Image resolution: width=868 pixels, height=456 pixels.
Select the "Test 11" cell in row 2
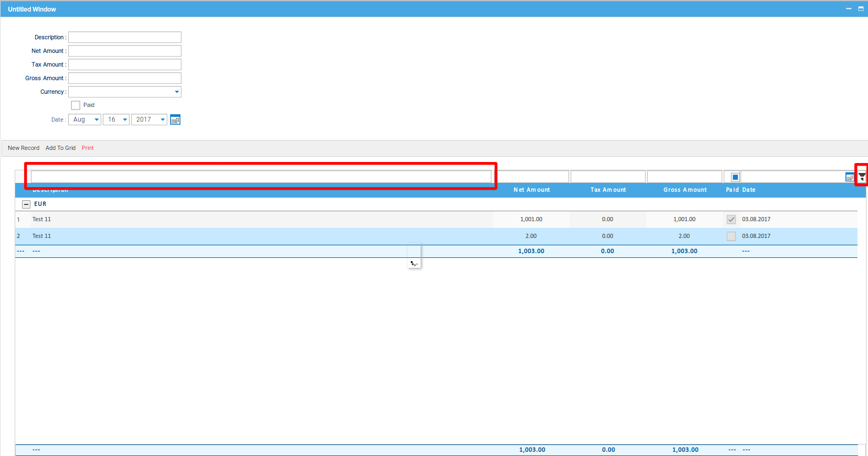[41, 236]
